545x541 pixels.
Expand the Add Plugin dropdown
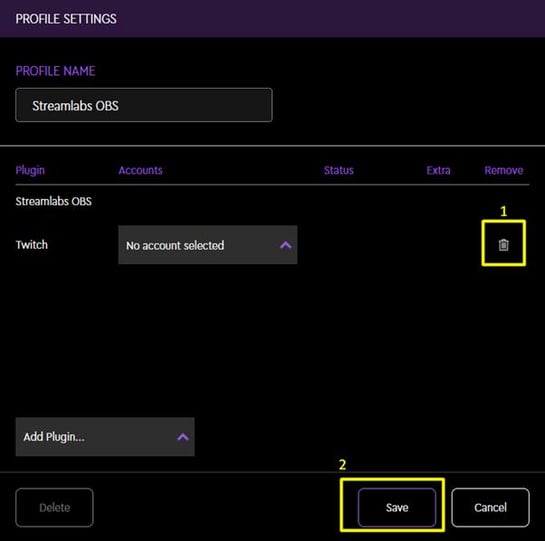pyautogui.click(x=105, y=437)
